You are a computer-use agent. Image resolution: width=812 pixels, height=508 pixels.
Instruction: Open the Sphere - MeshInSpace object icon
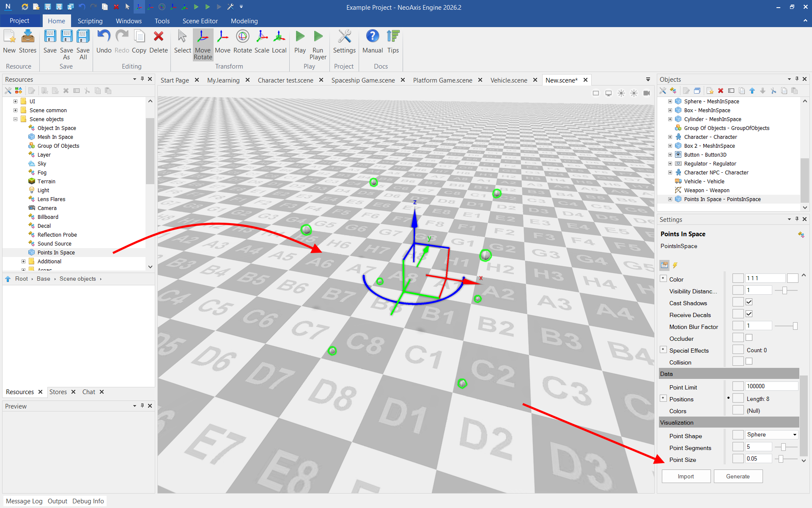[x=678, y=101]
